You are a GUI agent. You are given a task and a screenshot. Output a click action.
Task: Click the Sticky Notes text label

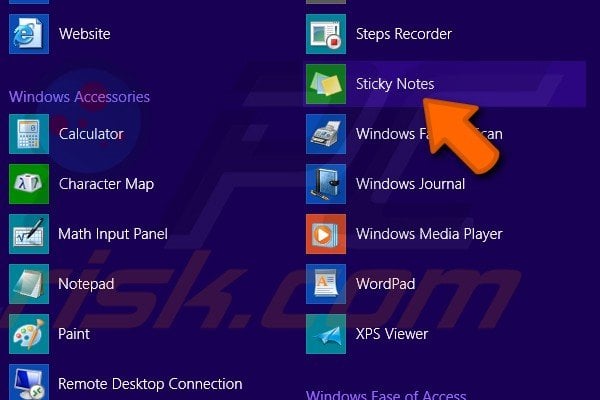(x=395, y=84)
